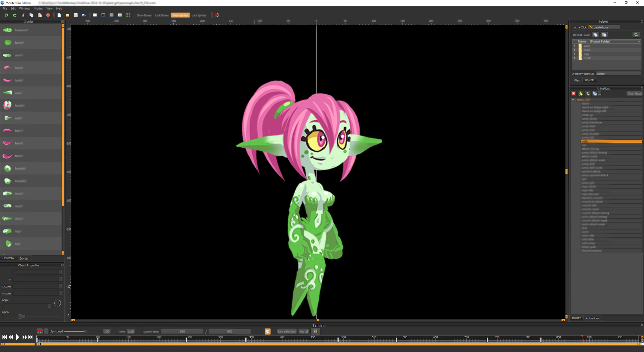Click the undo arrow in toolbar

[x=6, y=15]
